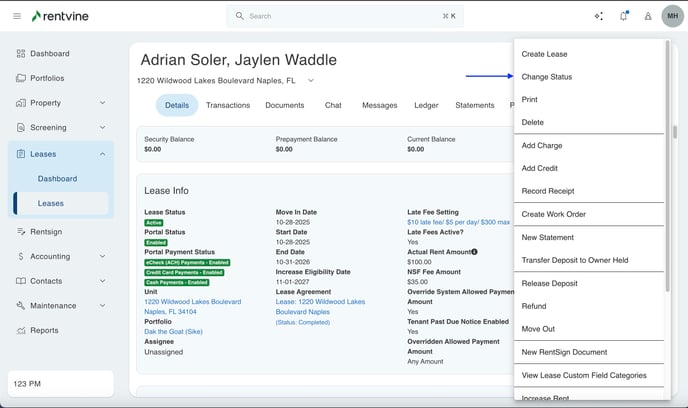Click the Rentsign sidebar icon

point(22,231)
